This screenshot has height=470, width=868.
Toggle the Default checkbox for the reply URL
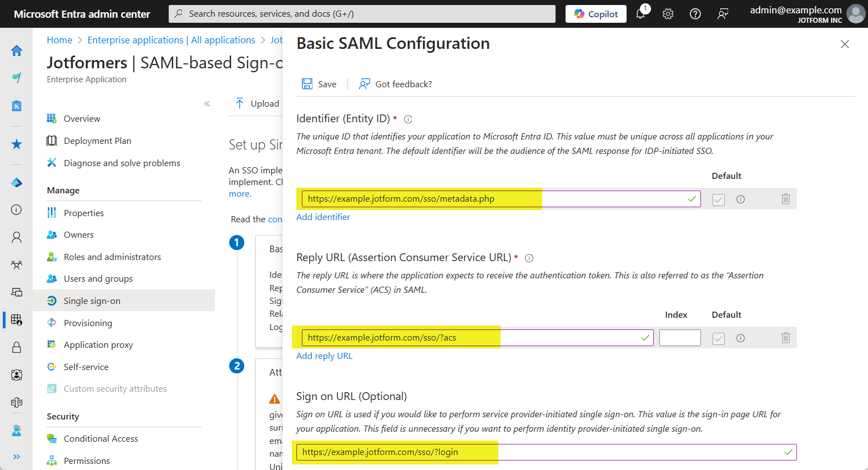(x=719, y=338)
